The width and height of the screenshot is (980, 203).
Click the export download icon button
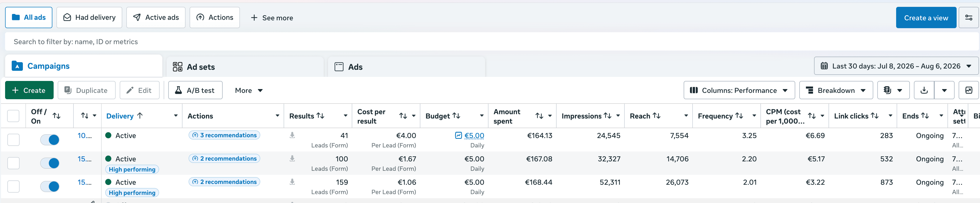point(924,91)
